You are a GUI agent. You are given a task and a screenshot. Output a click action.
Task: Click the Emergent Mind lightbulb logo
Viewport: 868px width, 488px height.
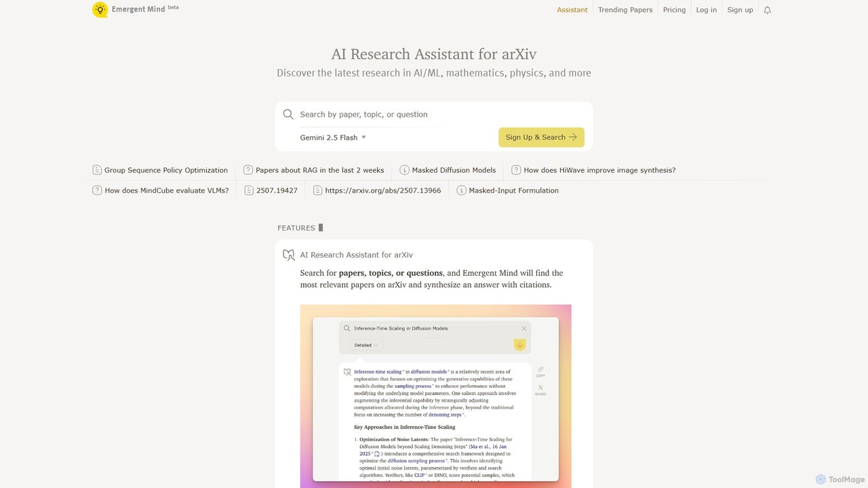(100, 9)
